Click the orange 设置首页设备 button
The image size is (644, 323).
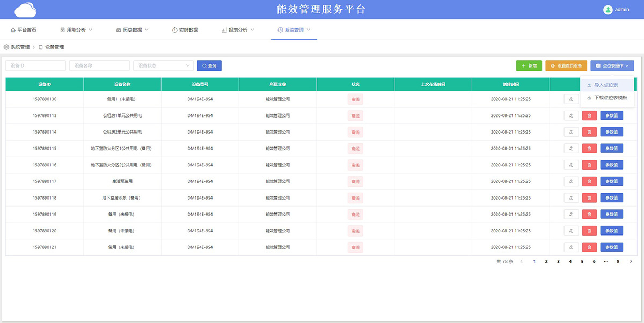(x=566, y=65)
